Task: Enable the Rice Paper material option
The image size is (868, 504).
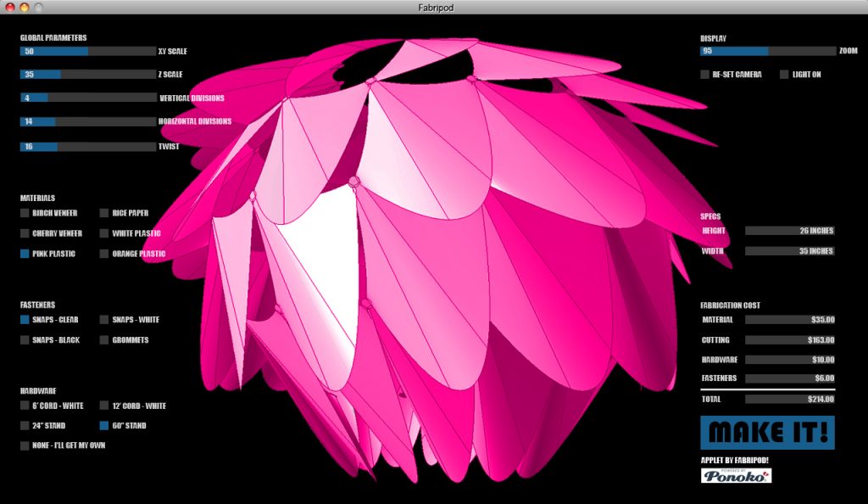Action: [104, 213]
